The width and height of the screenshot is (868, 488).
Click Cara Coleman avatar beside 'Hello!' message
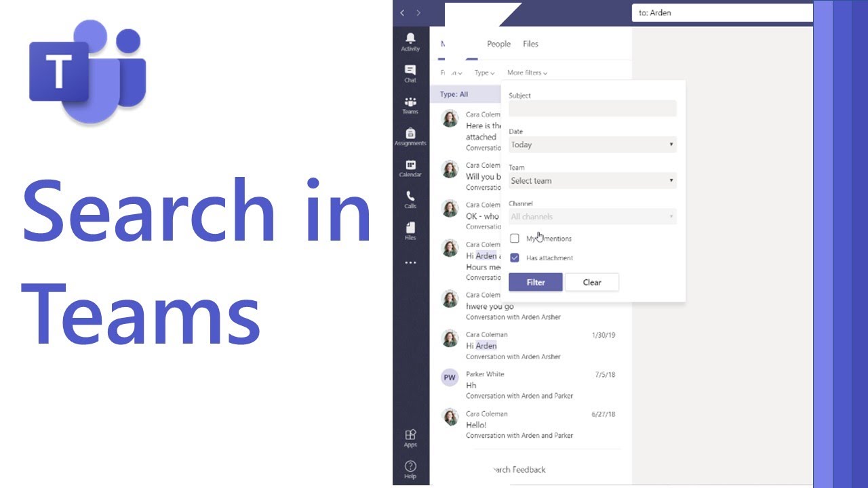(x=450, y=417)
